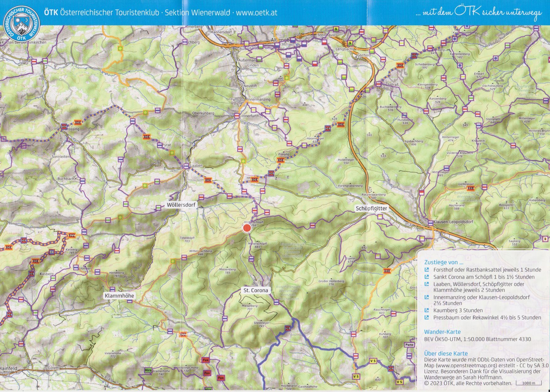Click the 'Forsthof oder Rastbanksattel jeweils 1 Stunde' line

(x=487, y=270)
